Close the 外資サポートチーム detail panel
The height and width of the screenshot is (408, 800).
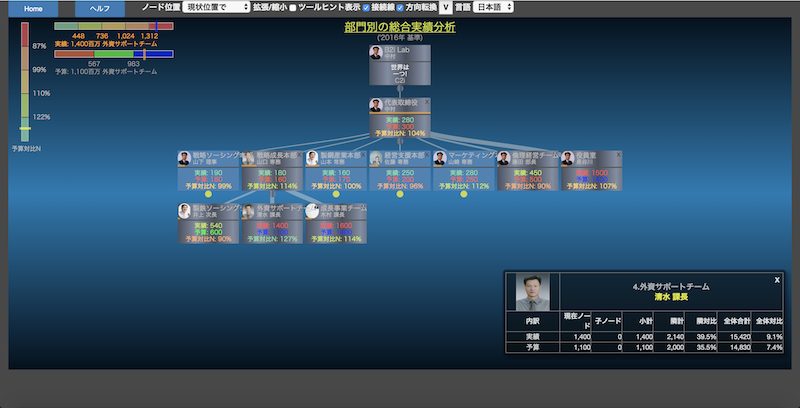[x=777, y=280]
